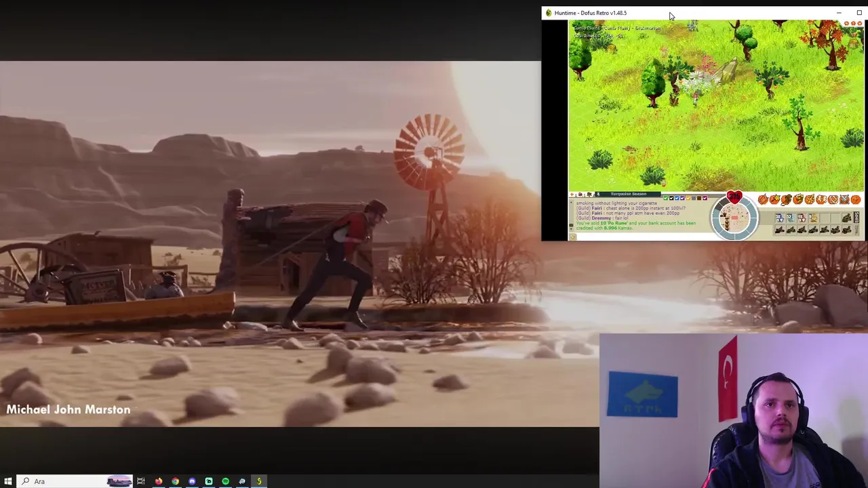Open the friends list icon
This screenshot has width=868, height=488.
821,199
